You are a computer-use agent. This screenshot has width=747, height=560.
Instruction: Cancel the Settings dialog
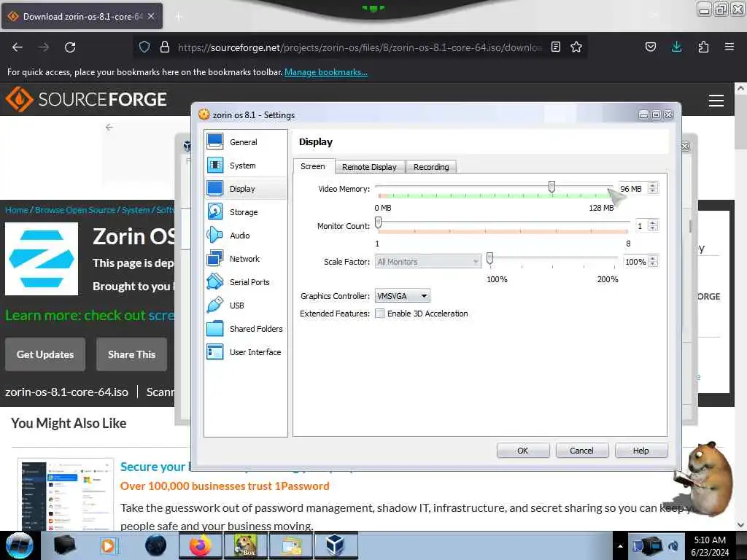pyautogui.click(x=581, y=451)
